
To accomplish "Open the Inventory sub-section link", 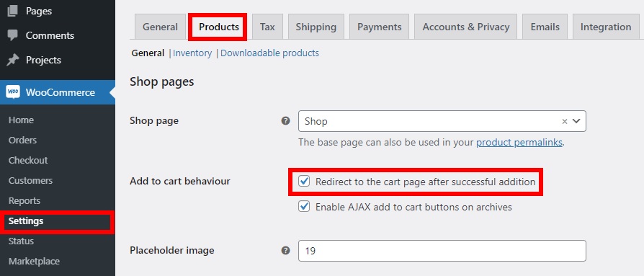I will pyautogui.click(x=192, y=53).
